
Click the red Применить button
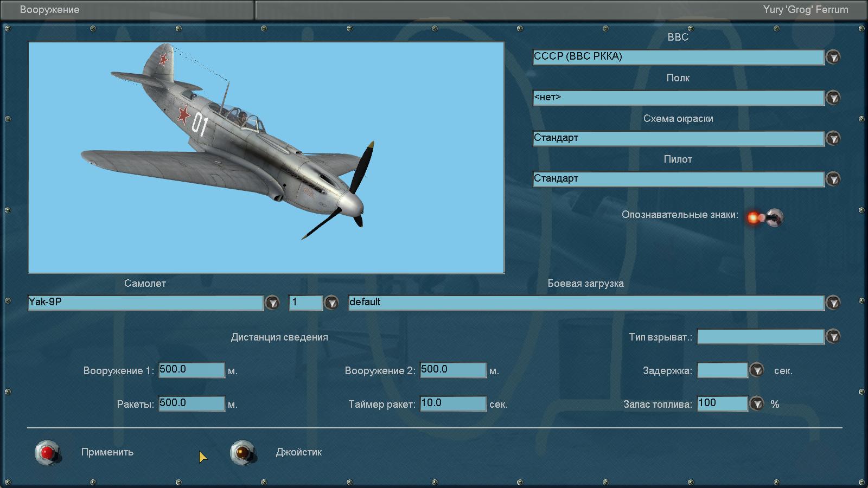pos(48,452)
